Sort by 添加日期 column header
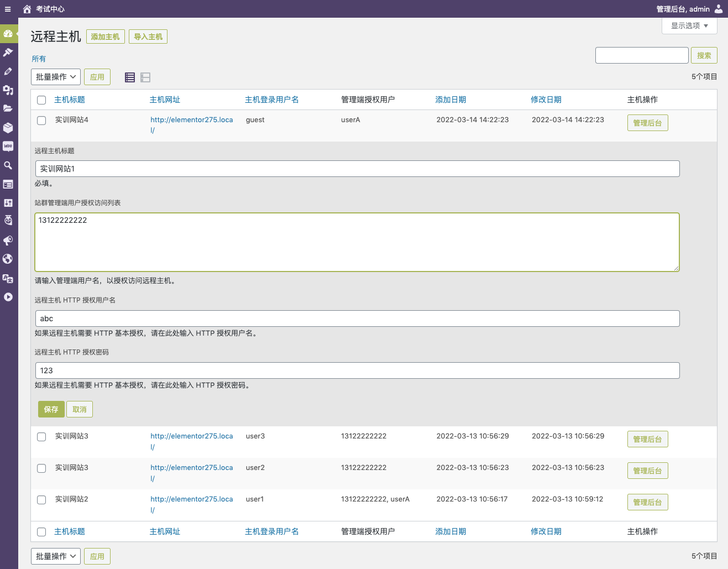This screenshot has width=728, height=569. (x=451, y=100)
